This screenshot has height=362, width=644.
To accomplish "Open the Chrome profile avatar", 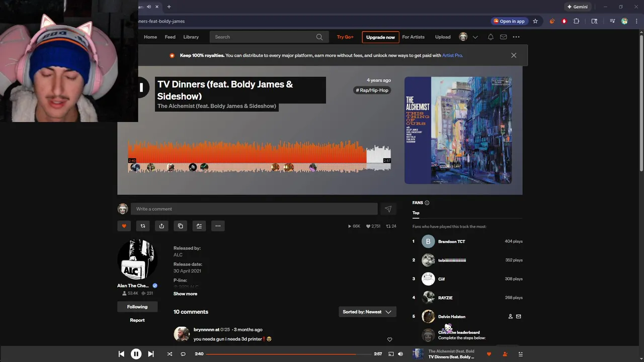I will click(624, 21).
